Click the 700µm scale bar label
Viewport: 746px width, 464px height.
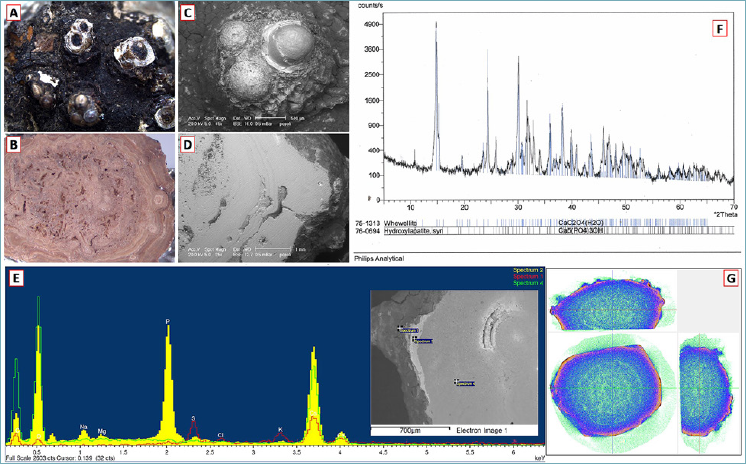409,430
